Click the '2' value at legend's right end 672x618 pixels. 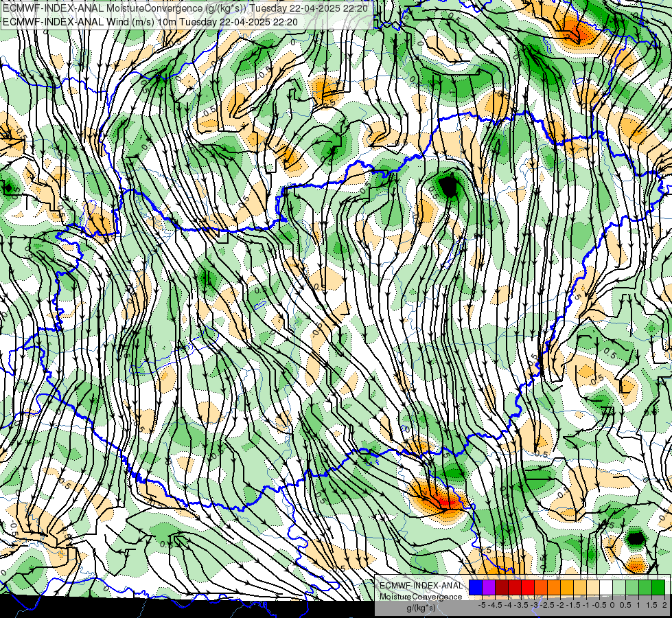(664, 605)
